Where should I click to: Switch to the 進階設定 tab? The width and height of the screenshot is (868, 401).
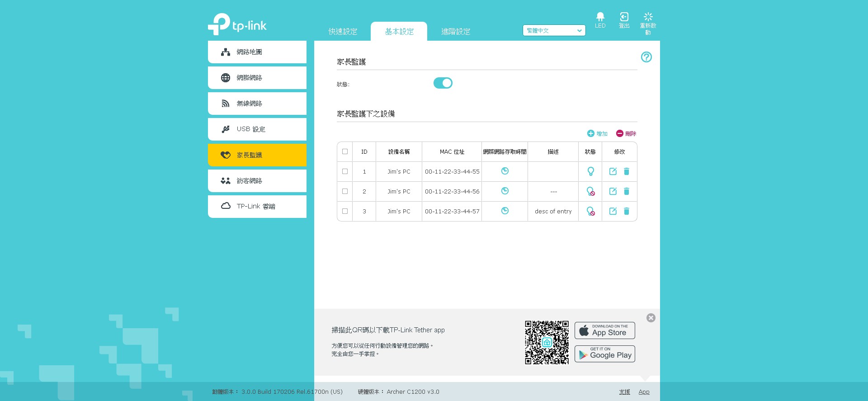(x=456, y=32)
